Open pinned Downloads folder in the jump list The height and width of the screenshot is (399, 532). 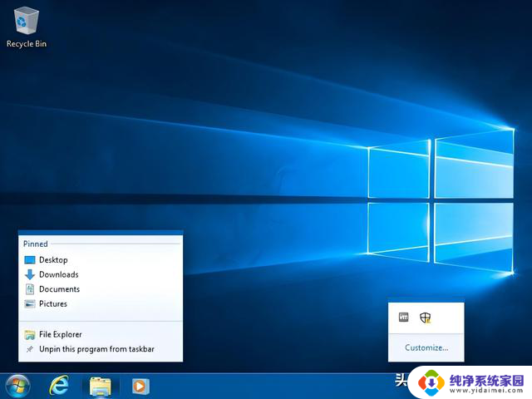[101, 274]
